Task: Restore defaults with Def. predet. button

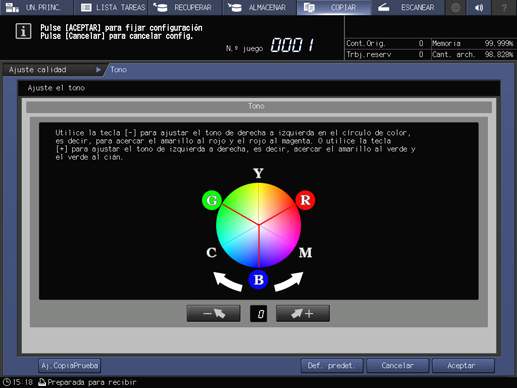Action: tap(331, 366)
